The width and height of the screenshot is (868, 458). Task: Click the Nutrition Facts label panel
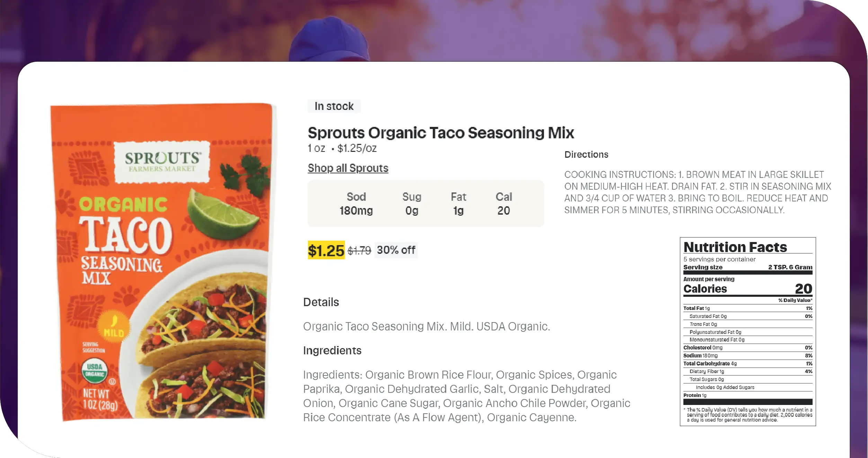coord(747,331)
